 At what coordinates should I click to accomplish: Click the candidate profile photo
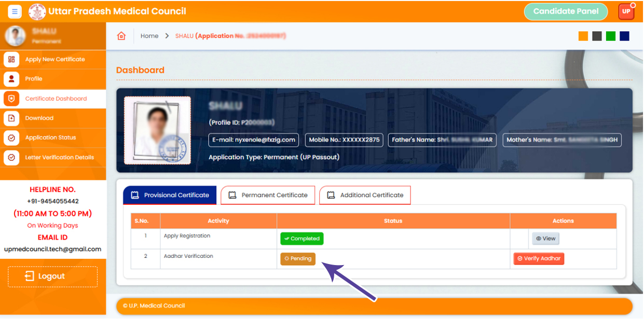157,130
